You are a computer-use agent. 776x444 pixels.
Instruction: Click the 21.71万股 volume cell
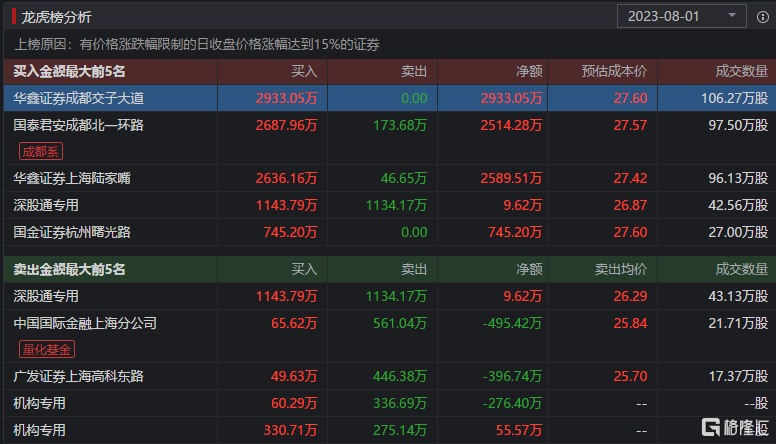click(x=738, y=323)
